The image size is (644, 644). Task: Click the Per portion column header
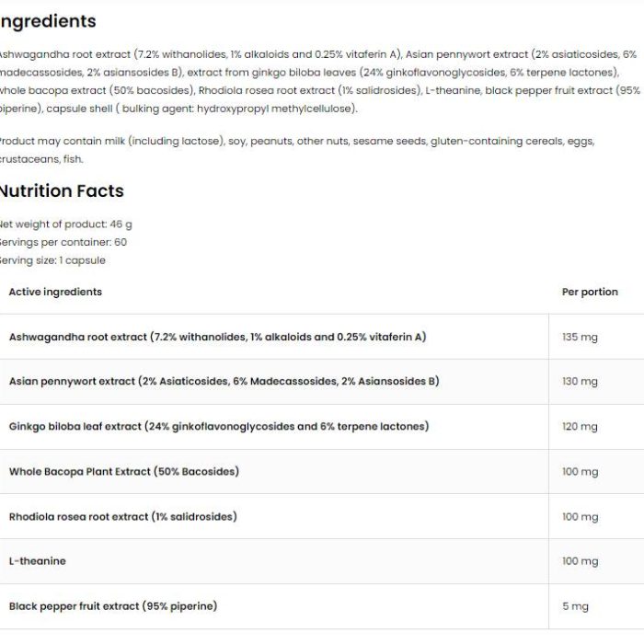click(x=590, y=292)
